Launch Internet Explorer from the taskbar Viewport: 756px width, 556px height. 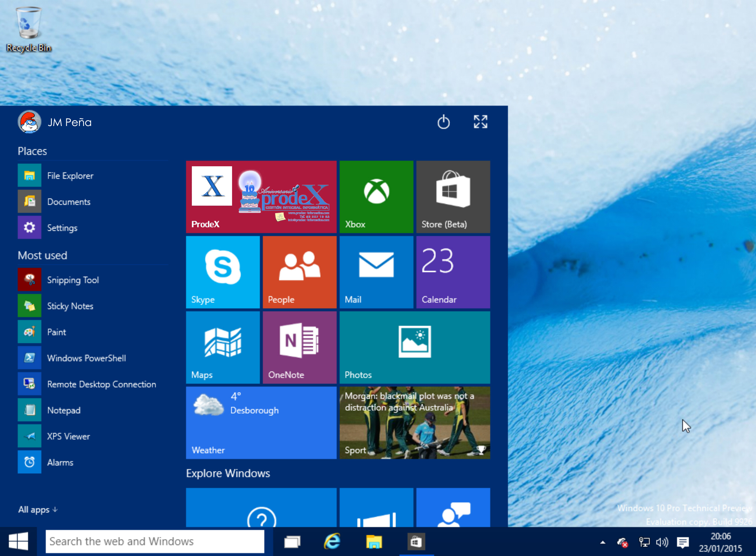pyautogui.click(x=332, y=541)
